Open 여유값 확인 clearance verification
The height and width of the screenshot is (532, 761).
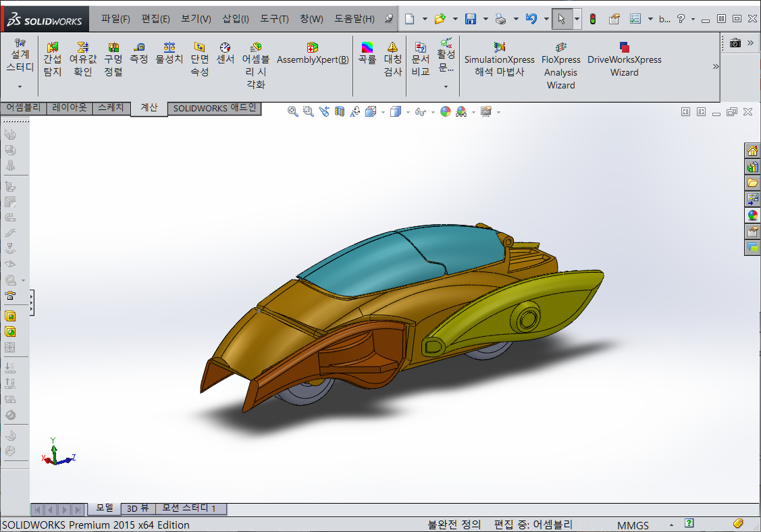point(83,59)
